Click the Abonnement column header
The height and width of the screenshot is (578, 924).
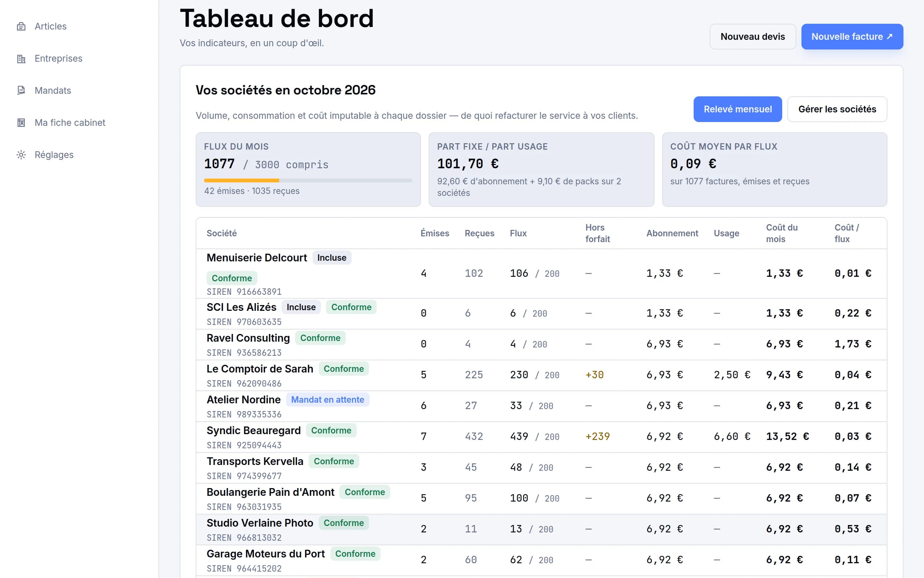point(672,233)
